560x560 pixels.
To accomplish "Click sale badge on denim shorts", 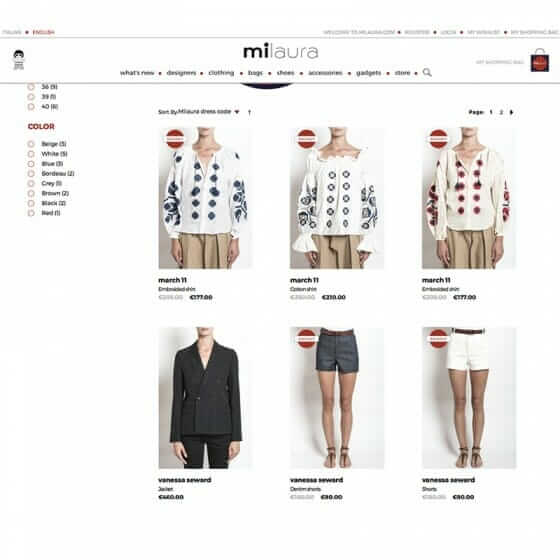I will 306,339.
